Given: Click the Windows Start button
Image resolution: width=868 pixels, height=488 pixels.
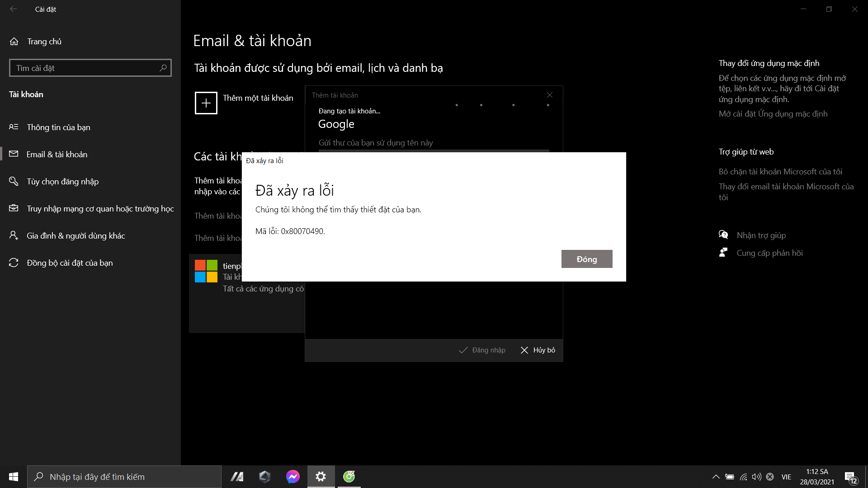Looking at the screenshot, I should [13, 477].
